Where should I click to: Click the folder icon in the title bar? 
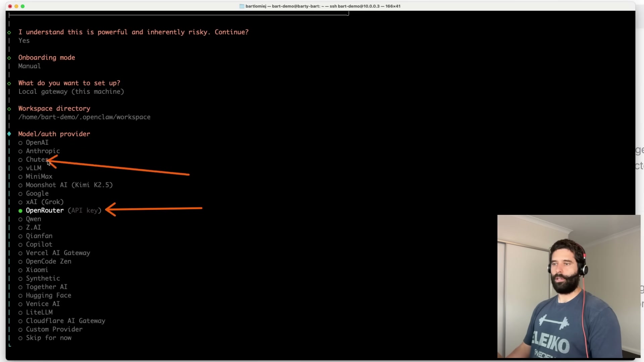pyautogui.click(x=241, y=6)
